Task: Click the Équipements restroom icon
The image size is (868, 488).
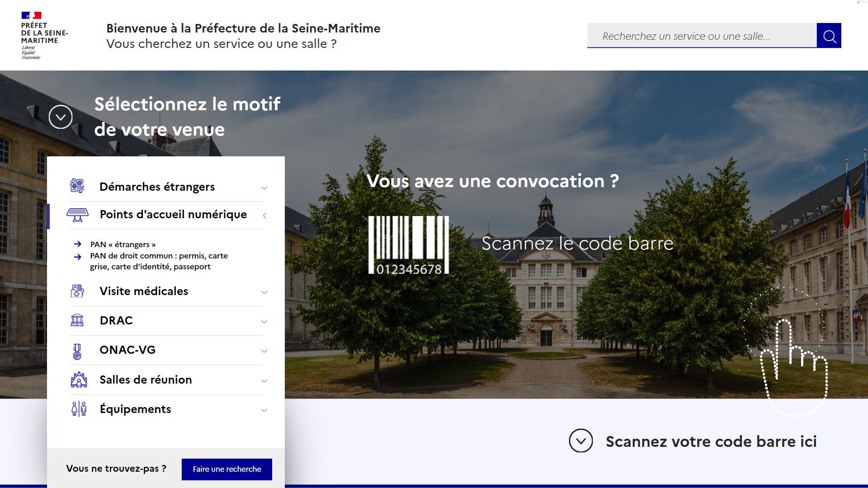Action: [79, 409]
